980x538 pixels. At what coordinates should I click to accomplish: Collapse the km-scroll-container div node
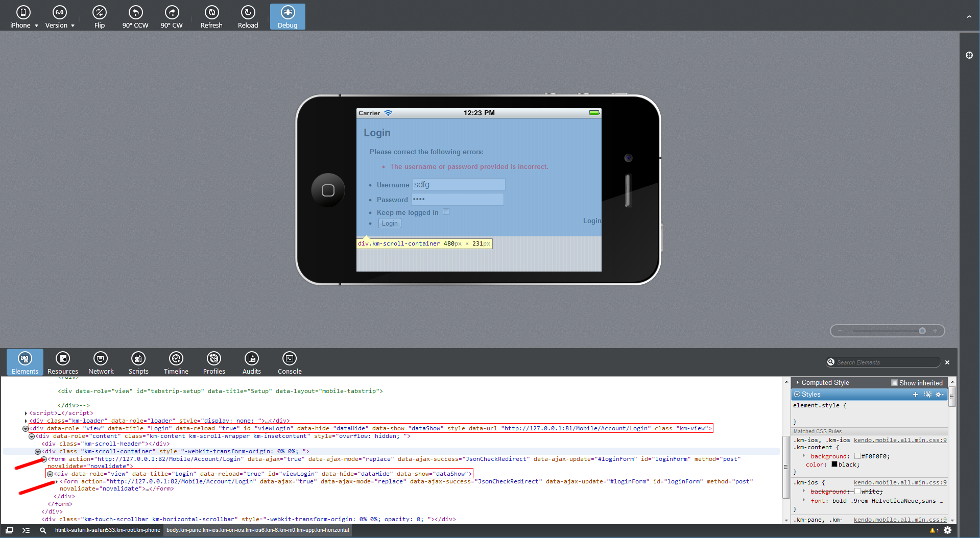(38, 452)
